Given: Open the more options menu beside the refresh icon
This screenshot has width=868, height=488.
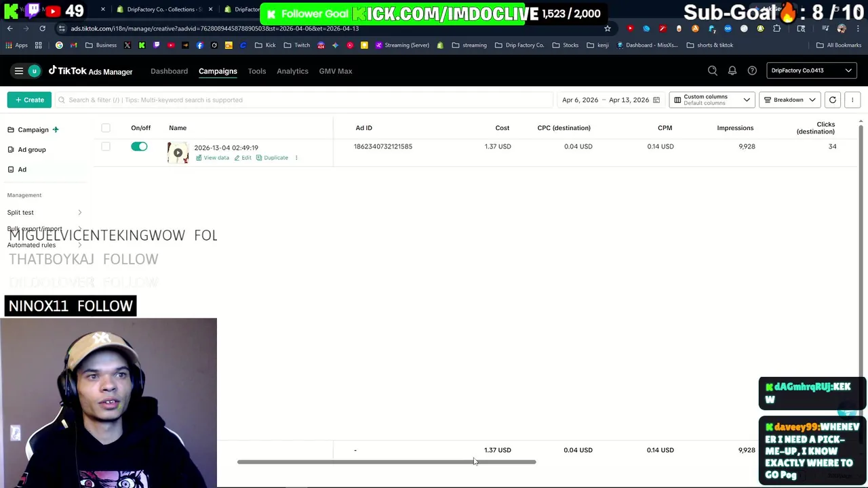Looking at the screenshot, I should click(852, 100).
